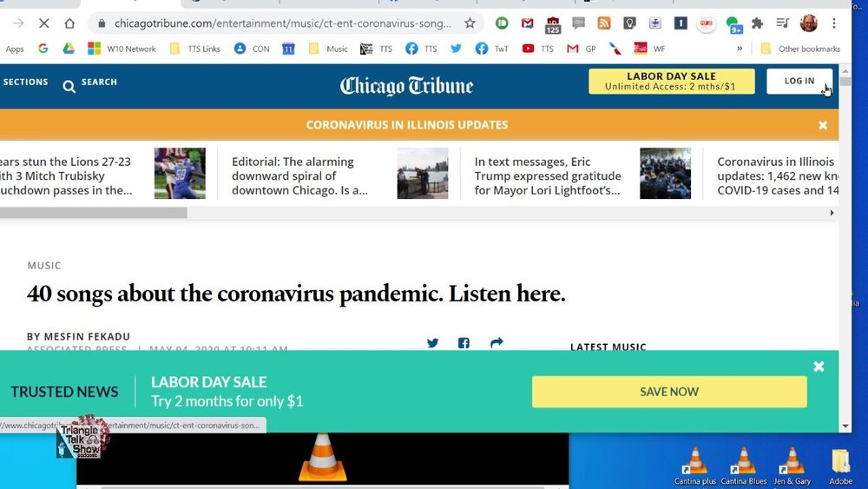
Task: Open the Apps bookmark shortcut
Action: (15, 49)
